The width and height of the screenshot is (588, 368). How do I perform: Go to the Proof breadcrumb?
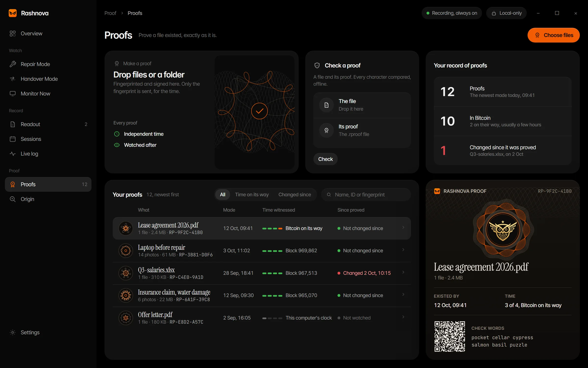click(x=110, y=13)
